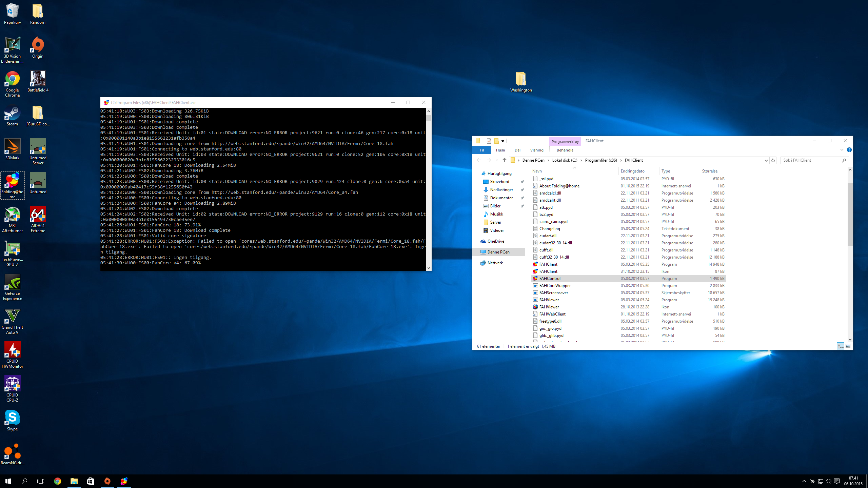The image size is (868, 488).
Task: Select the 3D Vision bildevisning shortcut
Action: [13, 50]
